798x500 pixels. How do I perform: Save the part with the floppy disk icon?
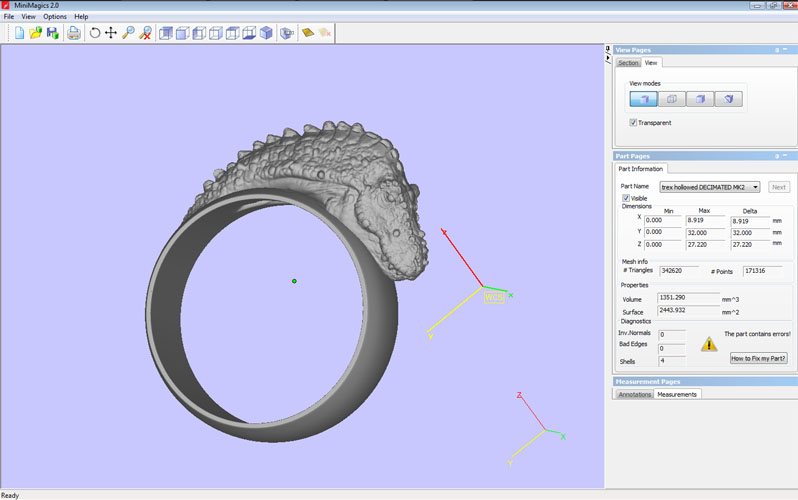click(x=52, y=33)
